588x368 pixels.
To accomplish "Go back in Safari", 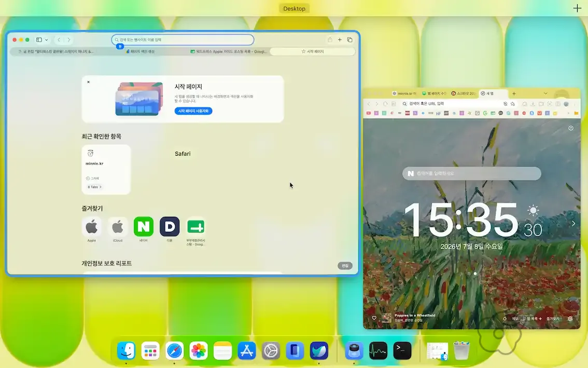I will click(59, 40).
